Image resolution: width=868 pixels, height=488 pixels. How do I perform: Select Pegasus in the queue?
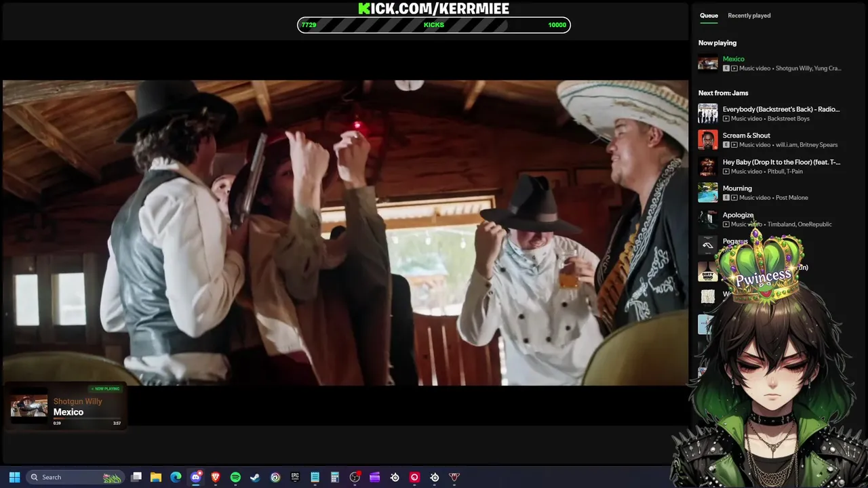[735, 241]
